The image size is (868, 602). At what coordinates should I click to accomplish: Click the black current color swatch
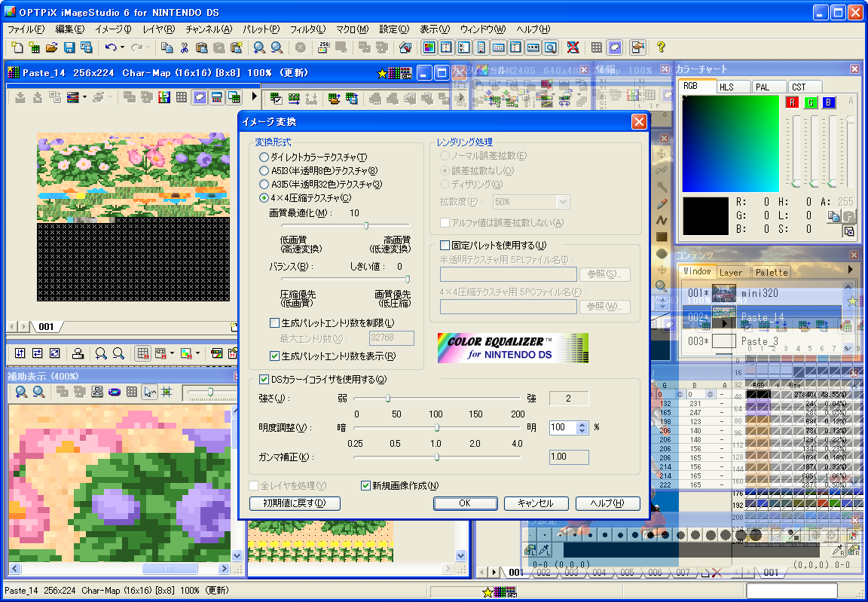tap(706, 216)
